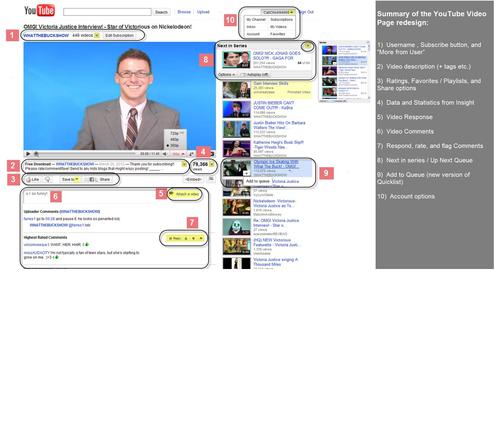This screenshot has height=426, width=494.
Task: Open the Save to dropdown
Action: click(x=70, y=179)
